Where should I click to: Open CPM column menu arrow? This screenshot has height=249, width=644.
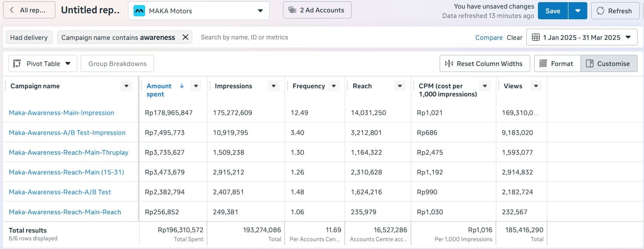[485, 86]
